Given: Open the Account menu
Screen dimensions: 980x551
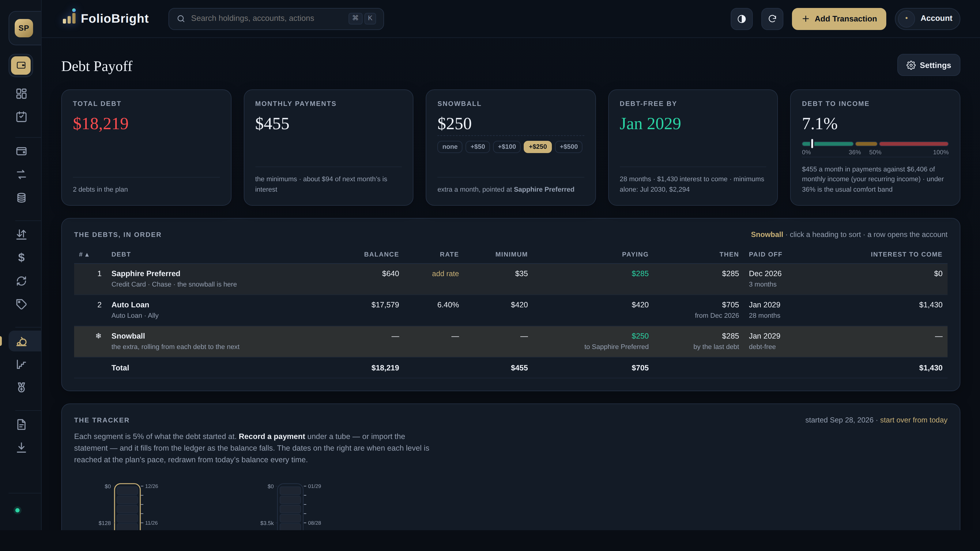Looking at the screenshot, I should coord(927,19).
